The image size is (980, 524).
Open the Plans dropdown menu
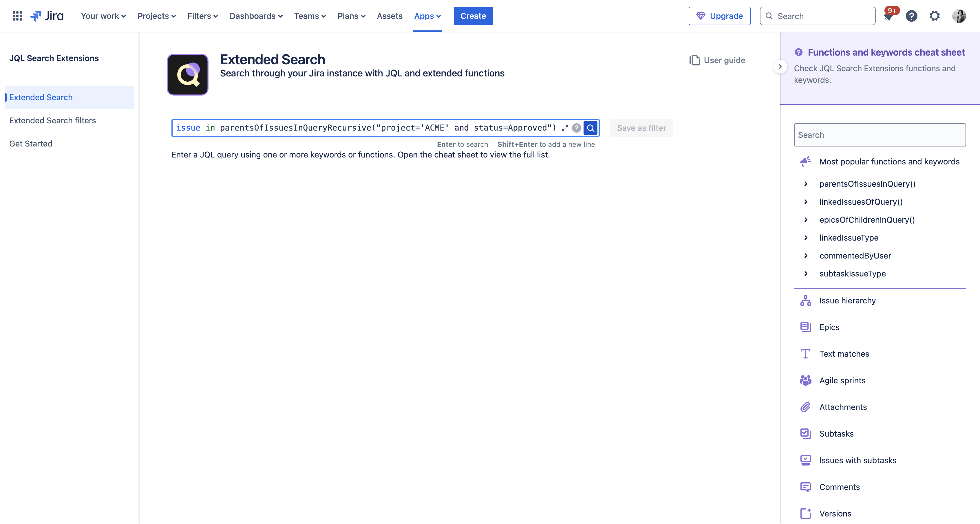pyautogui.click(x=351, y=16)
